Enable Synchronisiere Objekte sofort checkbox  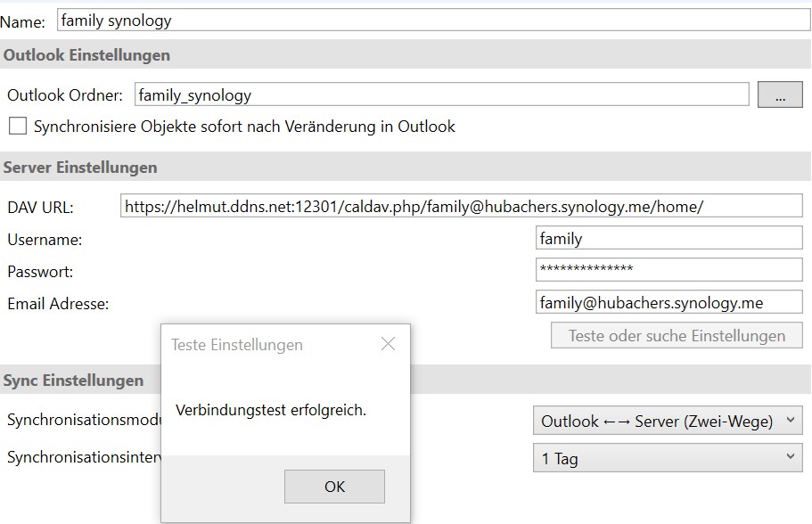tap(18, 126)
